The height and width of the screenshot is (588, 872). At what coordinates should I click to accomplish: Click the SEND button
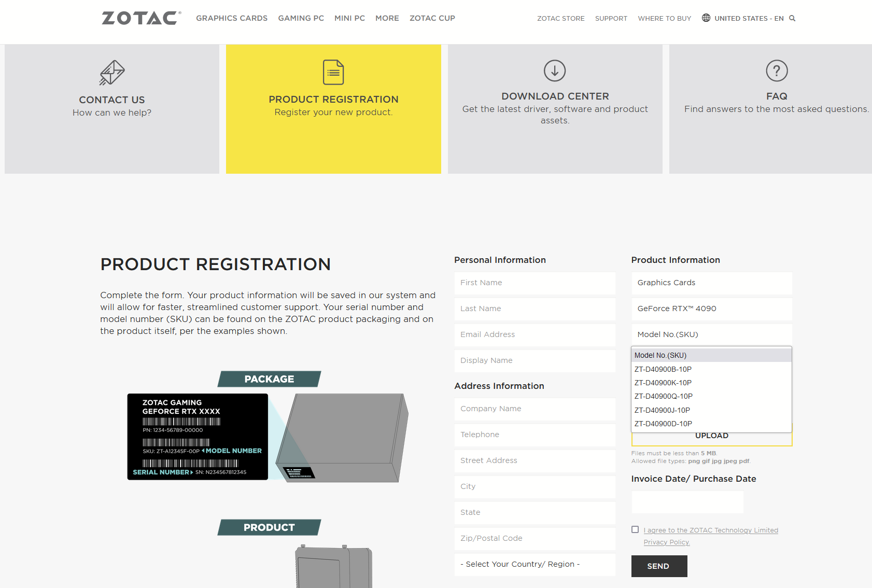click(659, 566)
